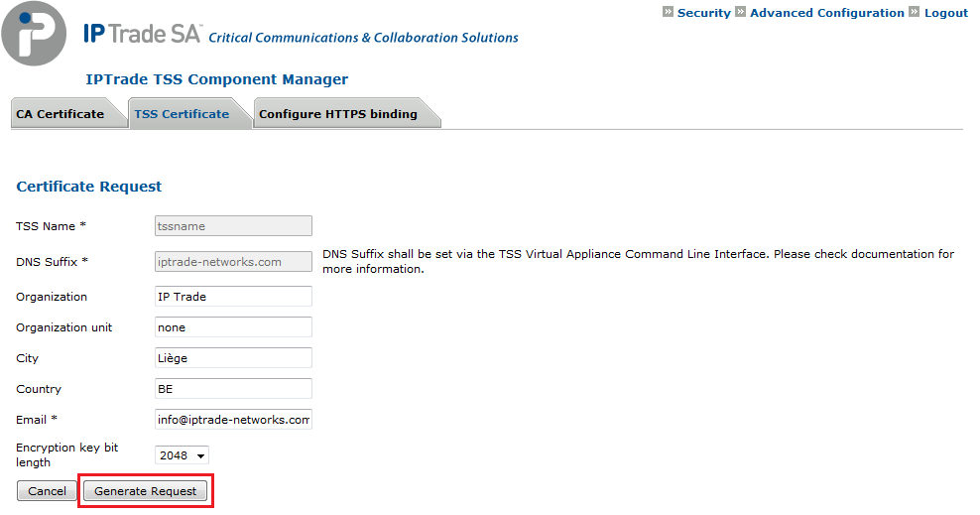
Task: Click the Country label text
Action: click(x=39, y=389)
